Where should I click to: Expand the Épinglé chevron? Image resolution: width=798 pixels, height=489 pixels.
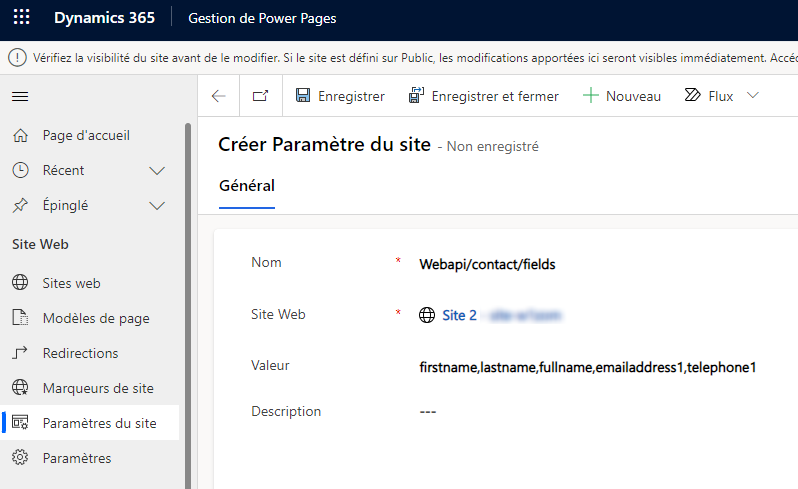coord(157,206)
